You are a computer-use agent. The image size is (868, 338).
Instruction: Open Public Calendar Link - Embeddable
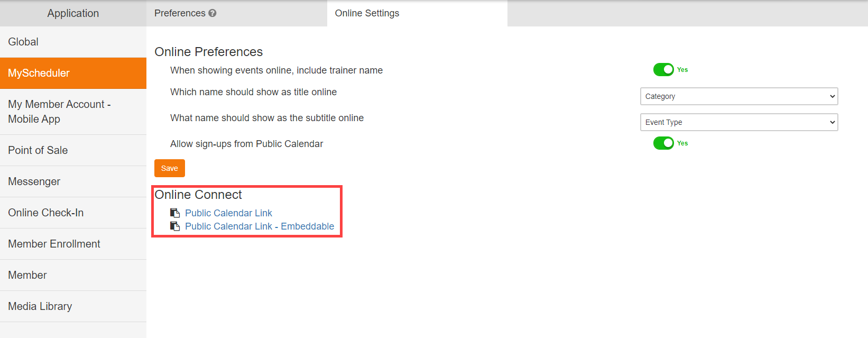tap(260, 226)
